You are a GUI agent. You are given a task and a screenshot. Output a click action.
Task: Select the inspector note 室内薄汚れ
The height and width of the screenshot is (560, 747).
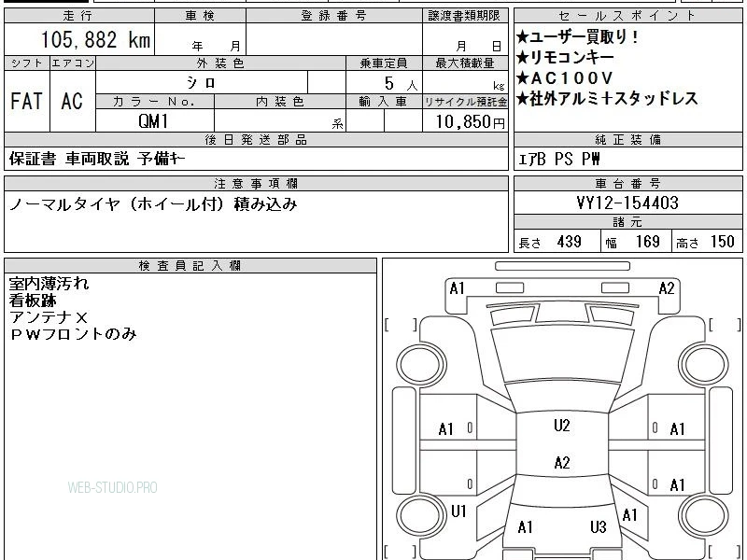pyautogui.click(x=49, y=284)
